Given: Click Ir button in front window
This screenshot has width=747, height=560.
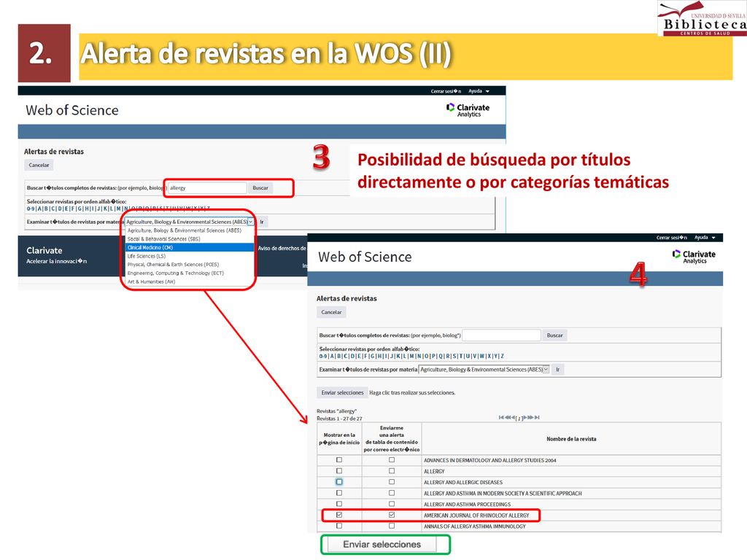Looking at the screenshot, I should click(557, 370).
